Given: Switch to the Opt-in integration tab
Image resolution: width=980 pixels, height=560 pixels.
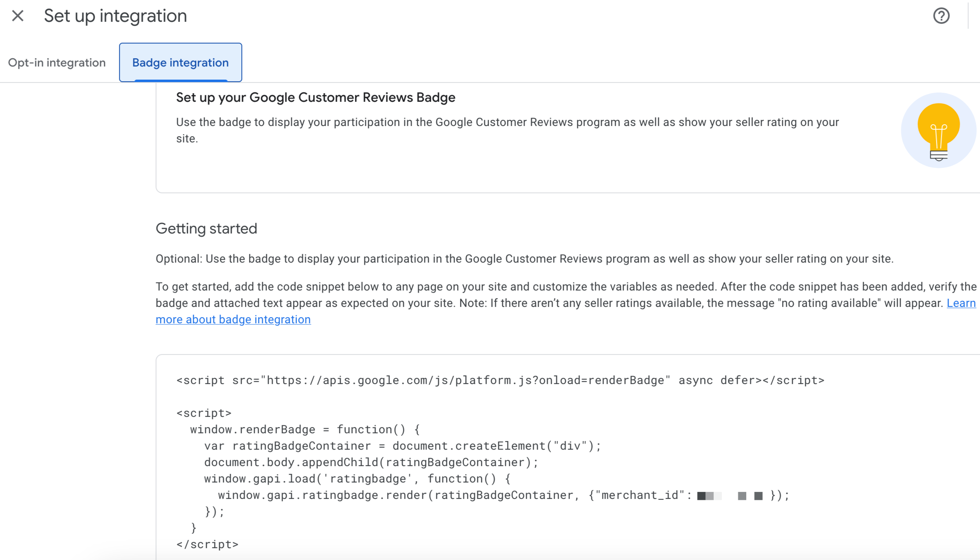Looking at the screenshot, I should tap(57, 63).
